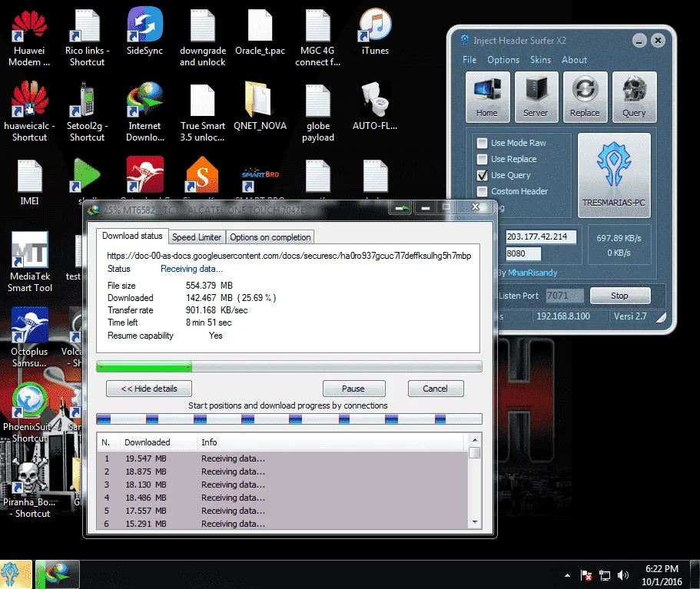The width and height of the screenshot is (700, 589).
Task: Enable the Use Replace checkbox
Action: pos(482,159)
